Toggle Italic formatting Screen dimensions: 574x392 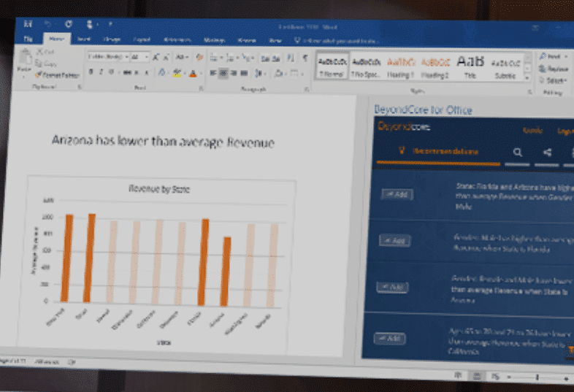point(101,72)
